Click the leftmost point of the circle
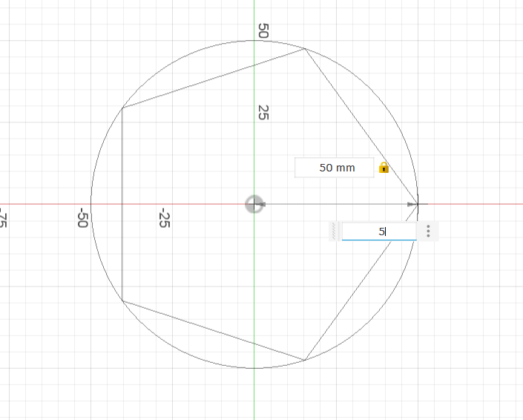523x420 pixels. (x=91, y=204)
